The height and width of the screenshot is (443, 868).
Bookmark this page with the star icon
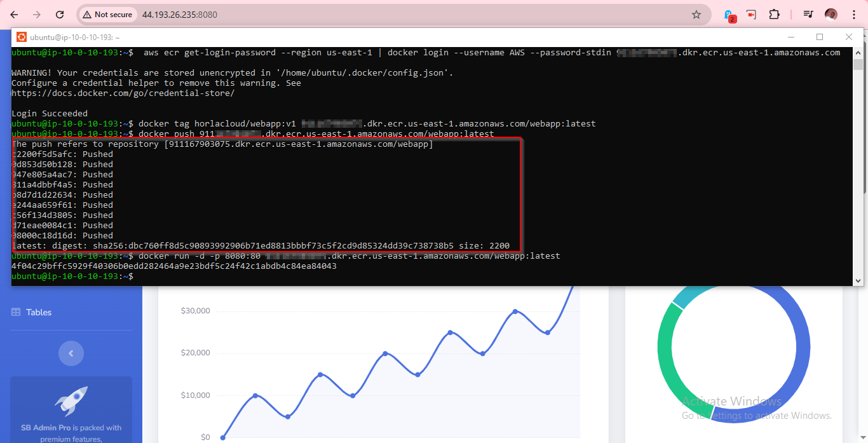(696, 14)
